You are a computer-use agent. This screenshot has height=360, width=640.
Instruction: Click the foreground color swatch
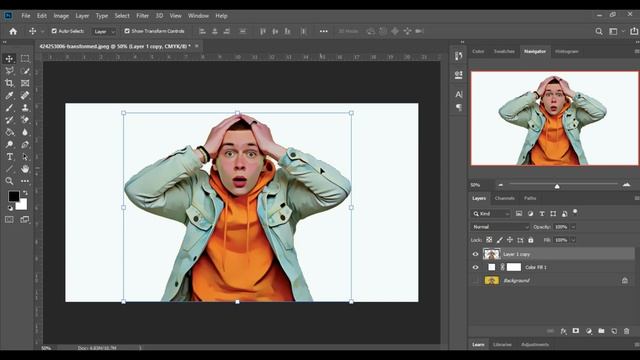click(x=13, y=197)
